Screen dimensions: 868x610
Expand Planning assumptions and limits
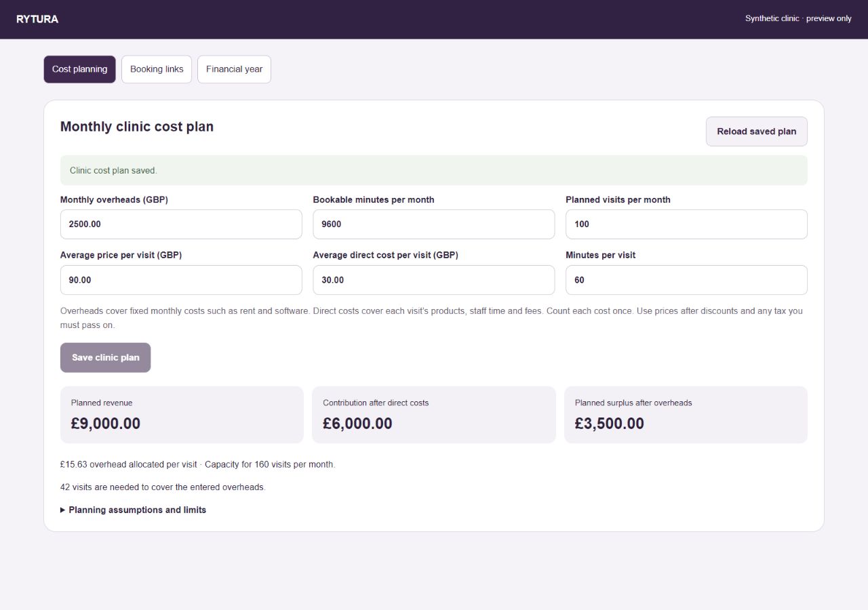(134, 510)
